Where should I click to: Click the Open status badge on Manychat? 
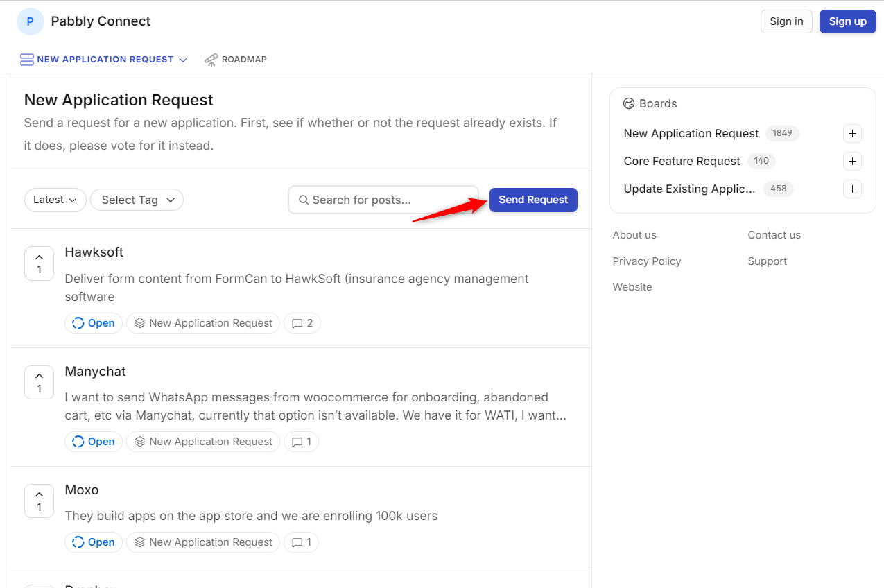94,442
